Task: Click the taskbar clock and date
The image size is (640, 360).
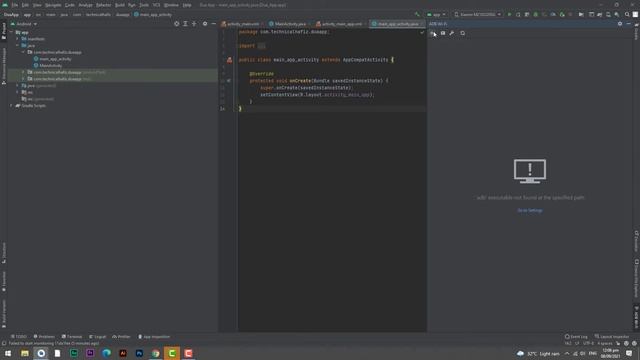Action: point(610,353)
